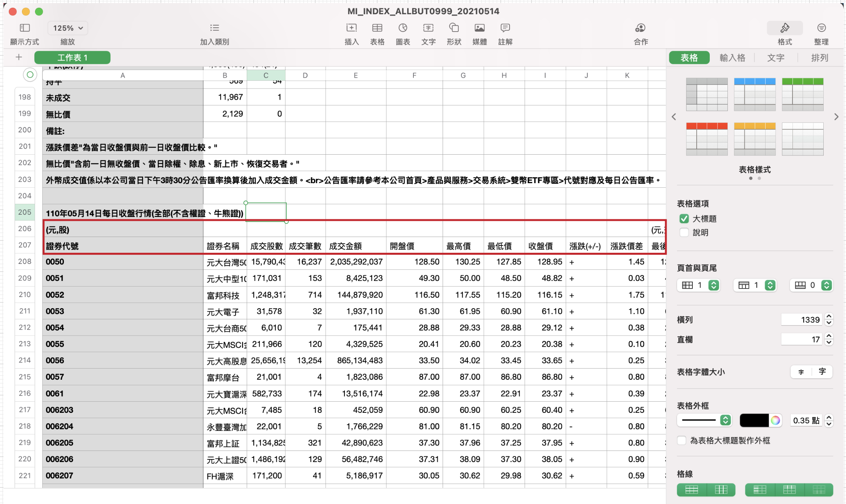The image size is (846, 504).
Task: Show previous table styles page arrow
Action: pos(674,117)
